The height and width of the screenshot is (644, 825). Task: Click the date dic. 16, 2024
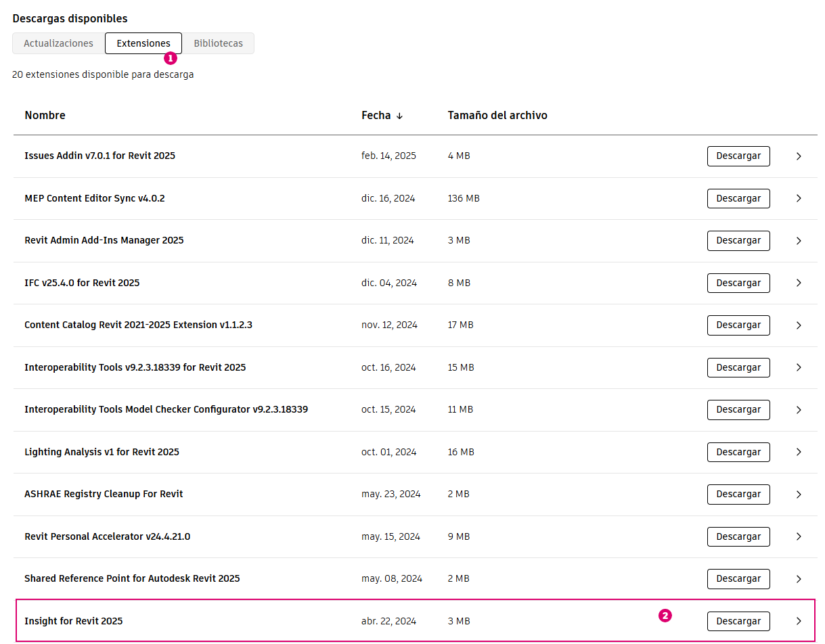pos(388,198)
